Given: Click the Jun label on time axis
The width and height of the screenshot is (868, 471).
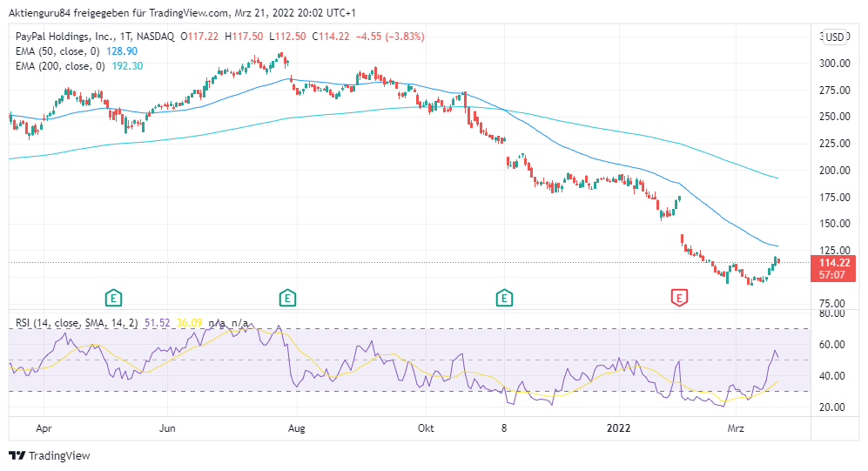Looking at the screenshot, I should (167, 428).
